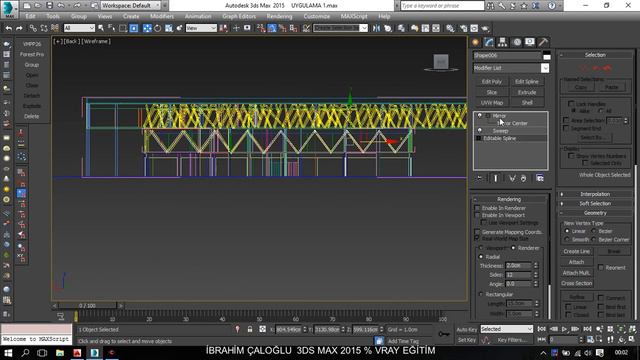Check Enable In Viewport

pos(477,215)
